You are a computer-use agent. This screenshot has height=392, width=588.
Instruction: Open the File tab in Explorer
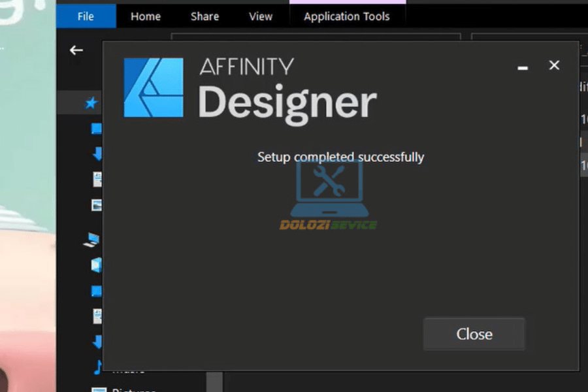point(86,16)
